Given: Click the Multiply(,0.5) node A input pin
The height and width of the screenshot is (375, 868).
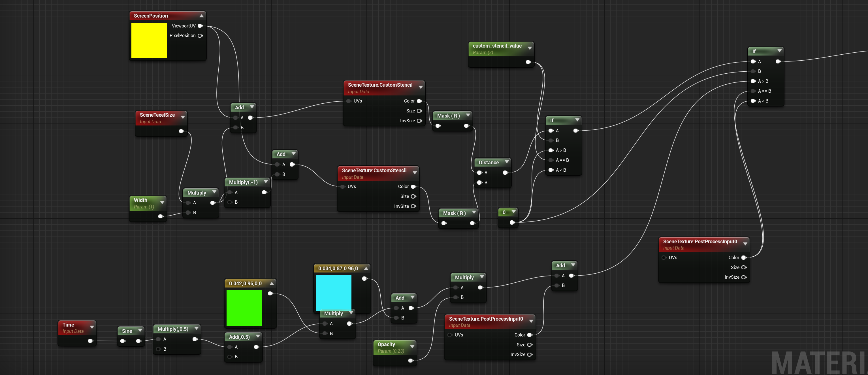Looking at the screenshot, I should [158, 339].
